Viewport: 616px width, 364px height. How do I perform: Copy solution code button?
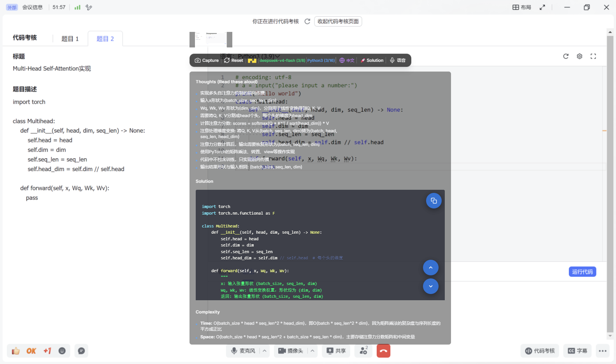[x=433, y=201]
